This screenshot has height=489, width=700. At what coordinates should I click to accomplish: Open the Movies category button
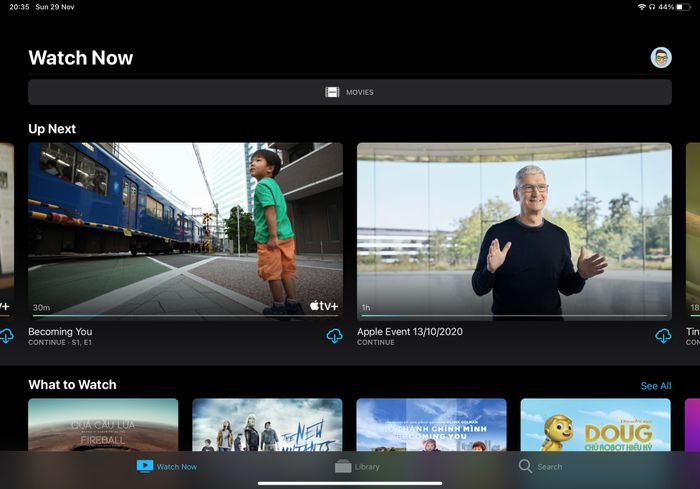click(350, 92)
